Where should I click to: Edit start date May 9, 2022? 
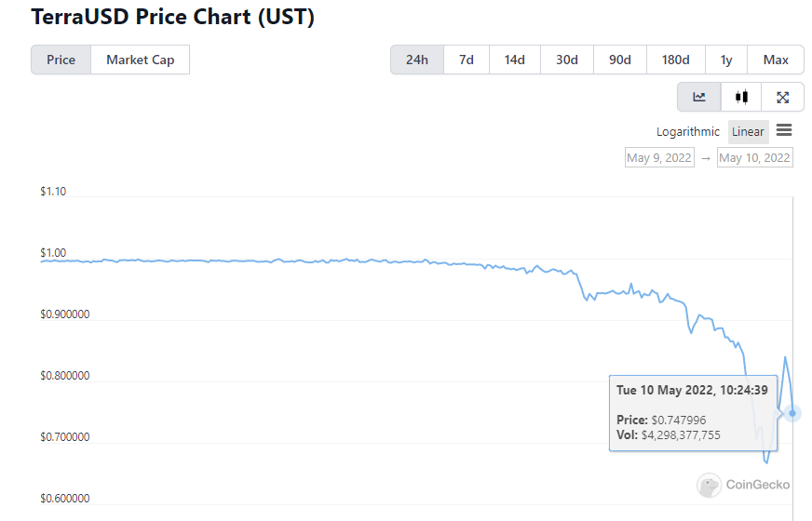point(659,157)
